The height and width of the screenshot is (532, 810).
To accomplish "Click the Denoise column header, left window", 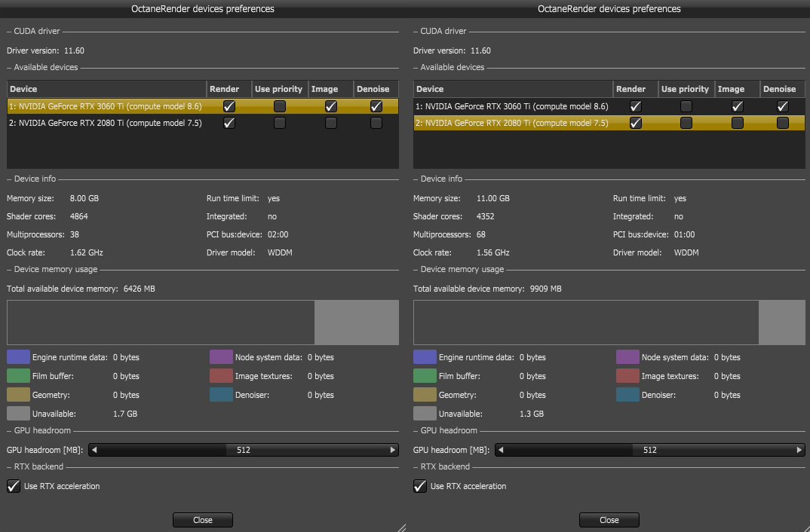I will (x=376, y=89).
